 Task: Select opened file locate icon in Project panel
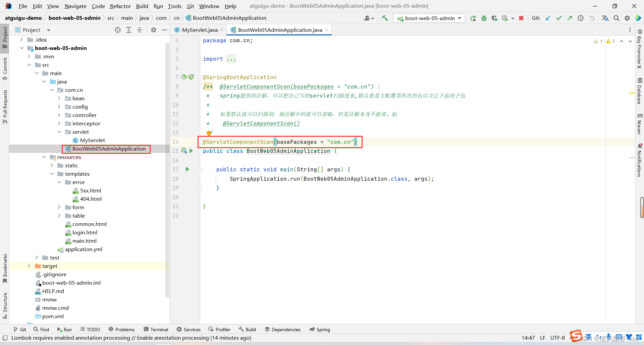[x=118, y=30]
